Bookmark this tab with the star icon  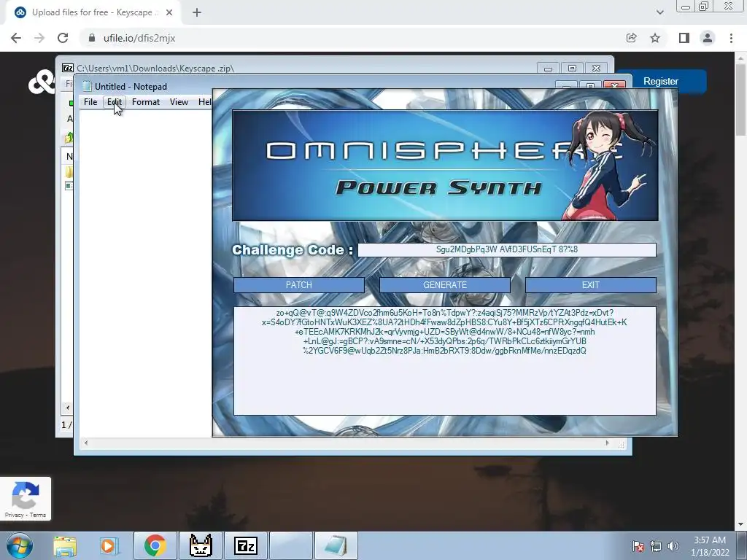(655, 38)
